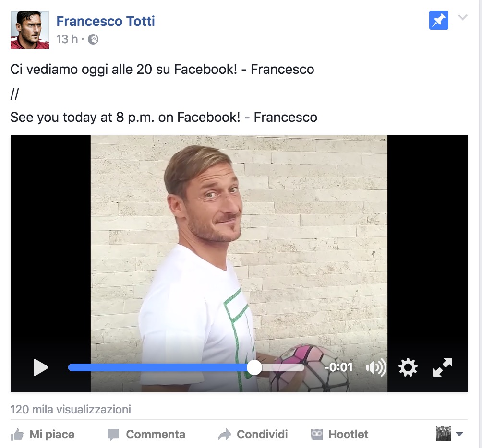
Task: Click the 13 h timestamp link
Action: click(x=67, y=39)
